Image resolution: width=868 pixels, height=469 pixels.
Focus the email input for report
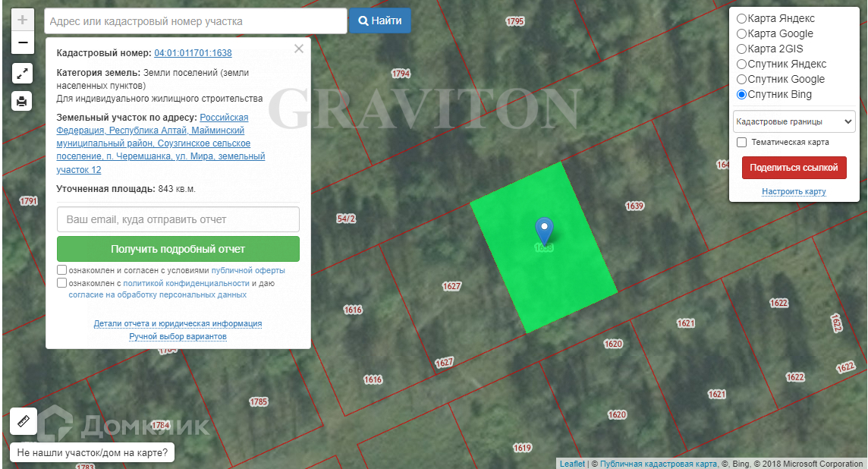178,219
